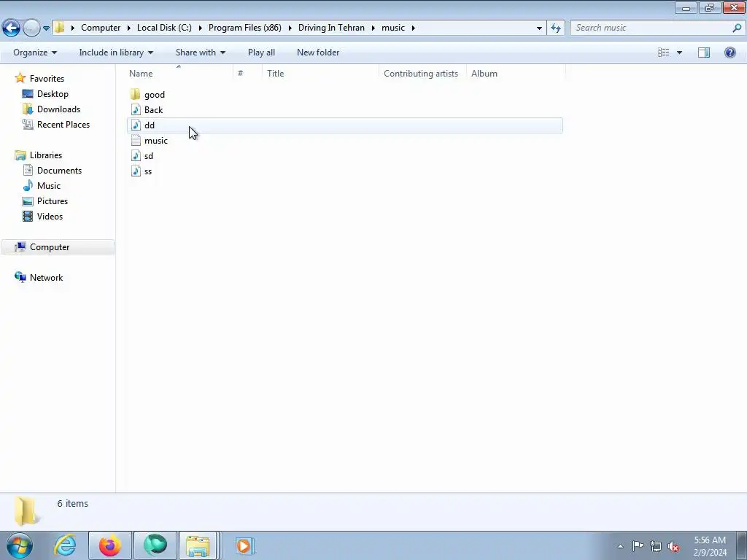This screenshot has height=560, width=747.
Task: Select Favorites in navigation pane
Action: click(x=47, y=79)
